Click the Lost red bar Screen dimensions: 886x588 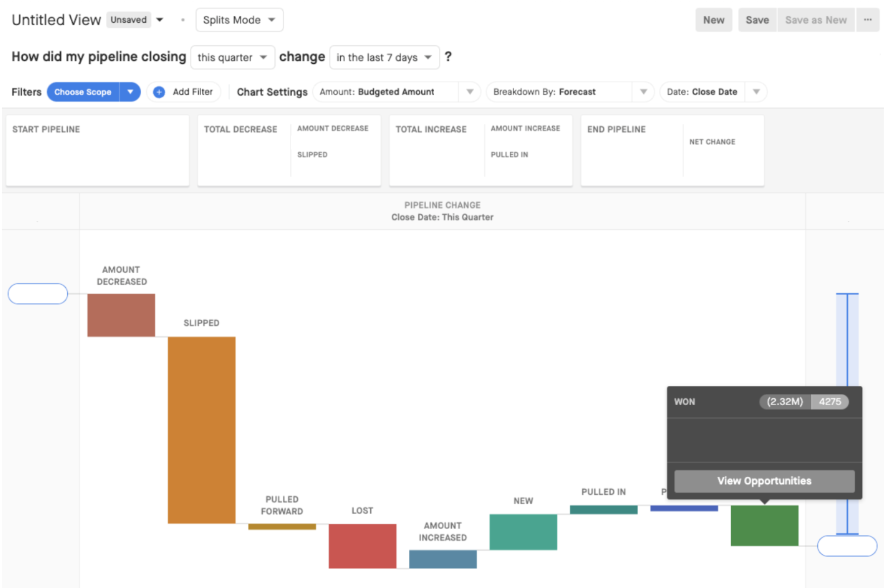pos(362,546)
